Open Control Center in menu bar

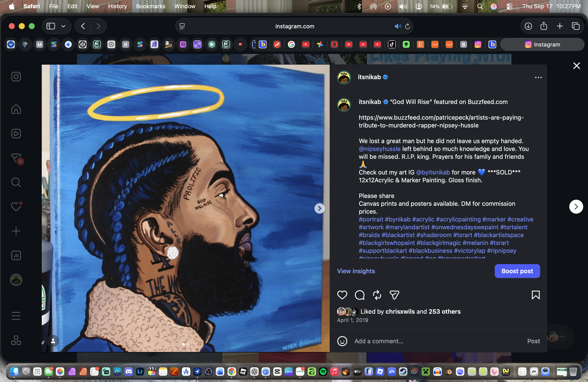509,7
